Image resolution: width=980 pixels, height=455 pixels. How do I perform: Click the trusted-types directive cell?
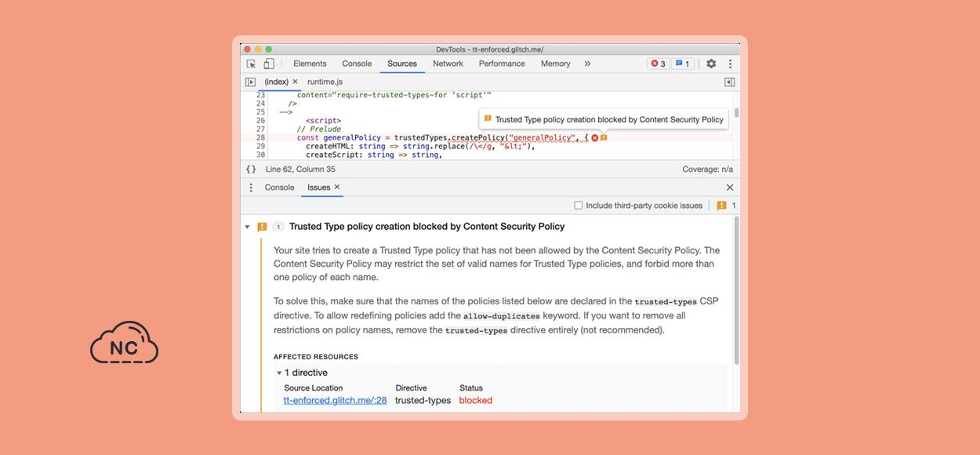point(423,400)
